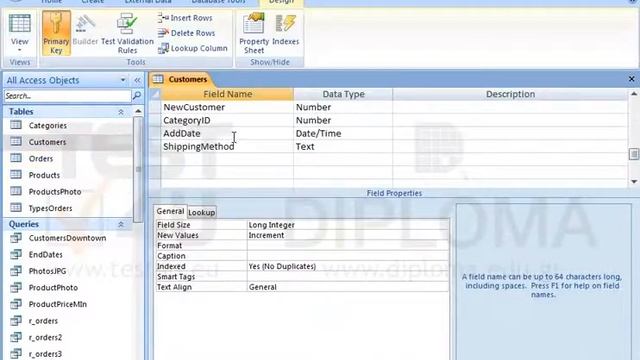Toggle the Primary Key button
640x360 pixels.
point(56,33)
